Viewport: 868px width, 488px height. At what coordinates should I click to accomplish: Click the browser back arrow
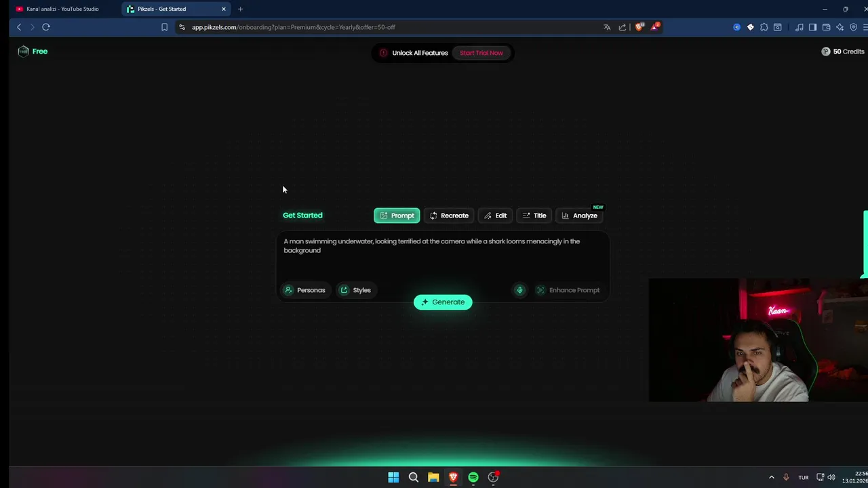pos(19,27)
